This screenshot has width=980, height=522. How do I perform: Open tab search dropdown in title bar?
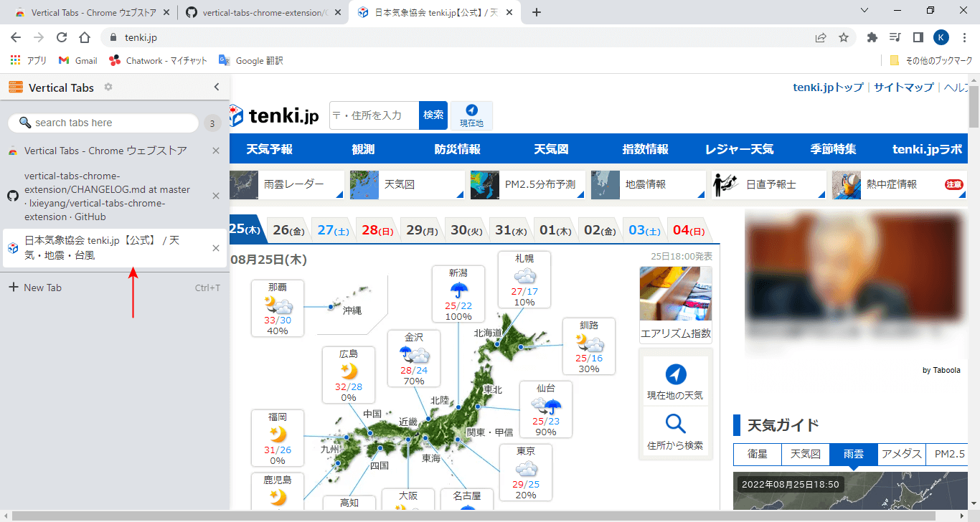click(864, 11)
